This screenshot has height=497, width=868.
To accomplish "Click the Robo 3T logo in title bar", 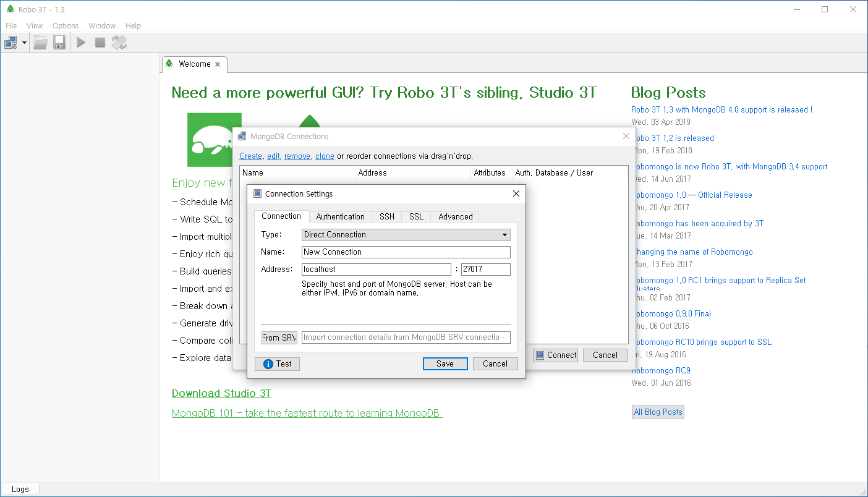I will click(10, 9).
